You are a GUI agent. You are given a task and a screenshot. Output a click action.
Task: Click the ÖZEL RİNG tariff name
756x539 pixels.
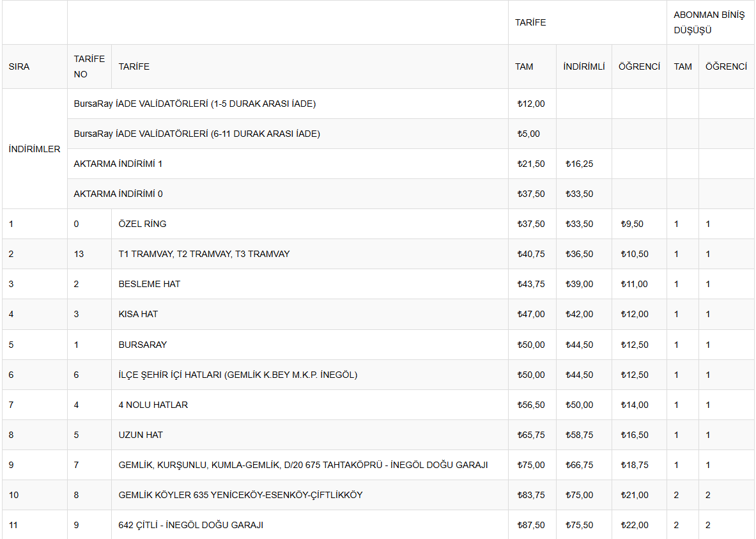click(x=143, y=224)
